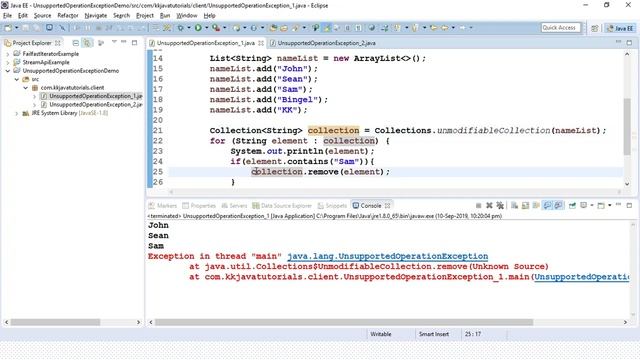Collapse the src folder node
Screen dimensions: 640x360
[17, 79]
